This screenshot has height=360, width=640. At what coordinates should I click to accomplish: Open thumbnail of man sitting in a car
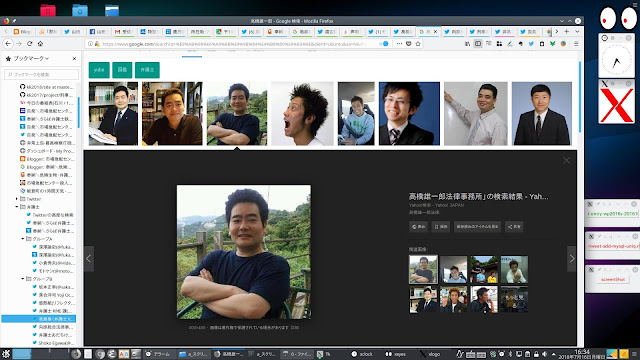point(356,113)
